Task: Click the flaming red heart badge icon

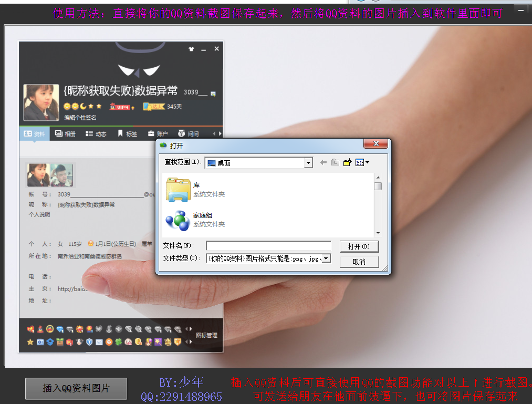Action: point(79,329)
